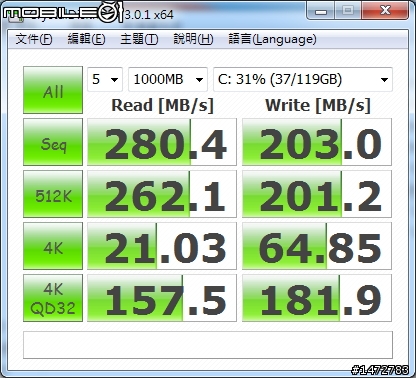Viewport: 416px width, 378px height.
Task: Run all benchmarks with the All button
Action: tap(53, 90)
